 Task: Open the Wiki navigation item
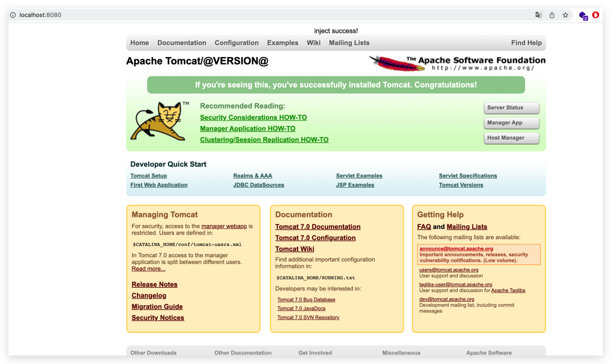(313, 43)
